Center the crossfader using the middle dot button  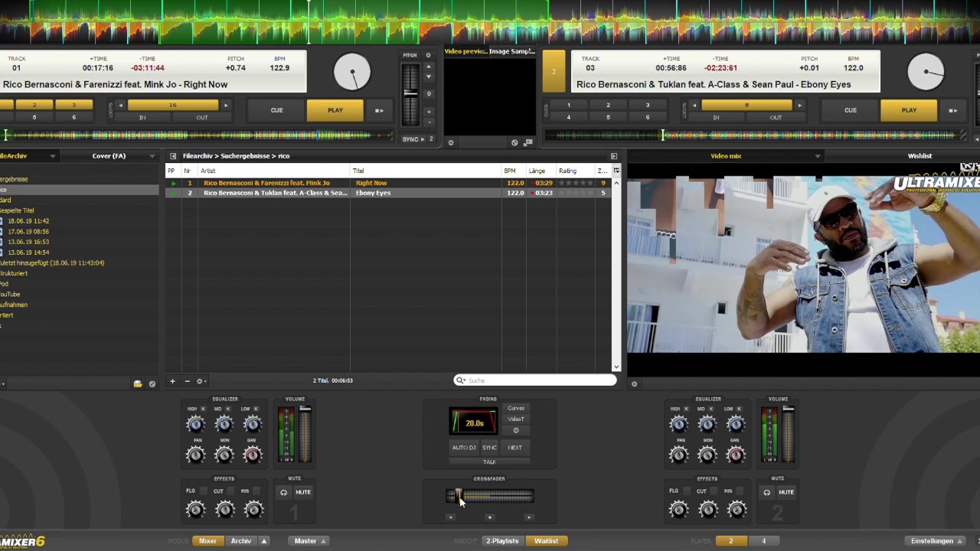[489, 517]
